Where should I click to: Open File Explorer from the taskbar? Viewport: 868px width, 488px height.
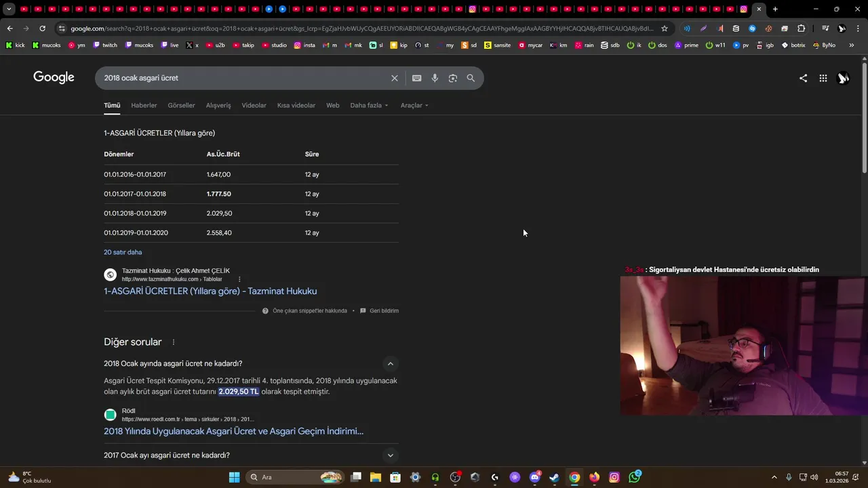point(375,477)
